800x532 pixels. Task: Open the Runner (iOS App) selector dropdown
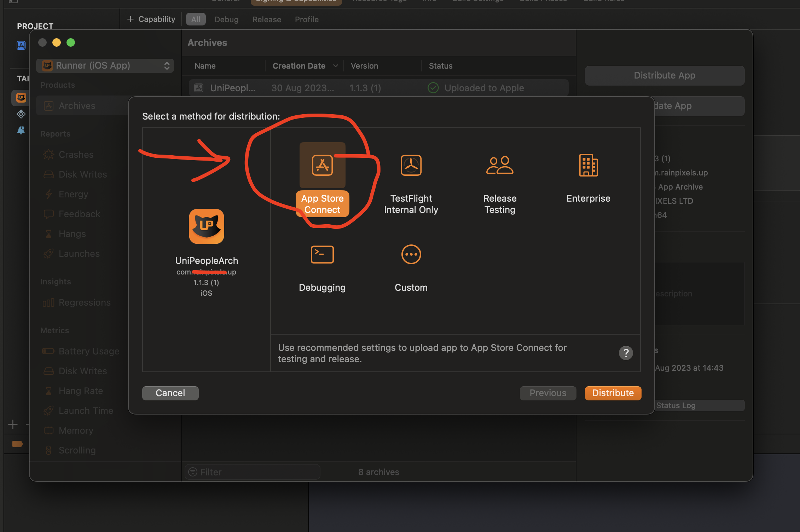coord(105,65)
